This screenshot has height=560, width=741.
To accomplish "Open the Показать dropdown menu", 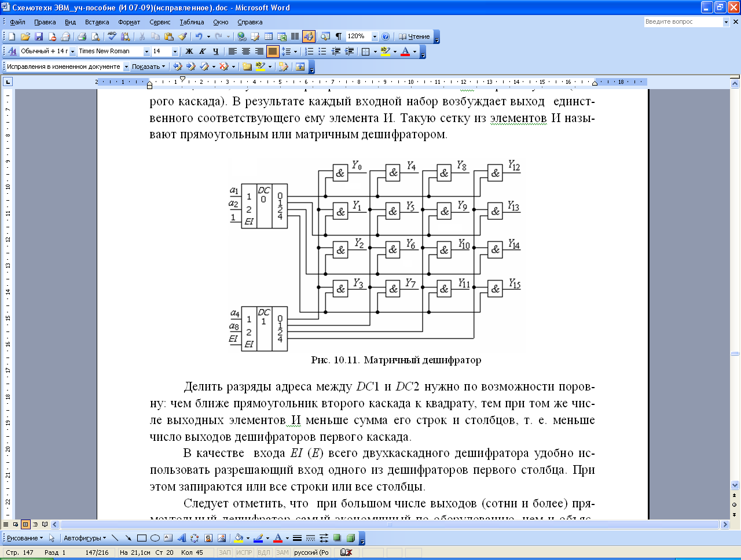I will pyautogui.click(x=148, y=67).
